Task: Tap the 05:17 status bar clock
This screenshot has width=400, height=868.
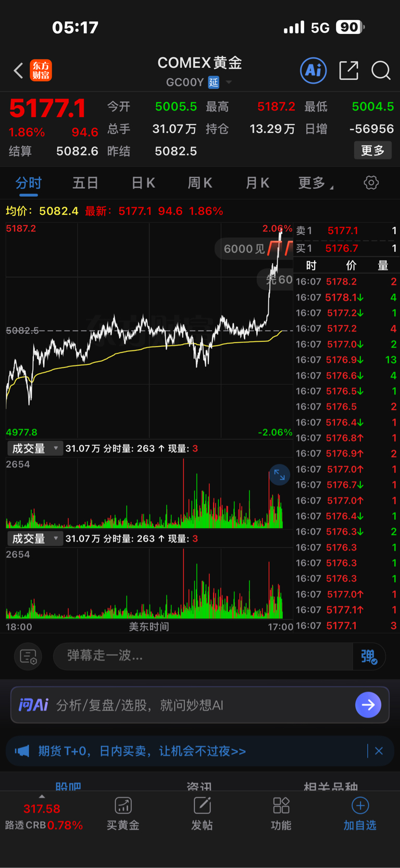Action: (x=76, y=27)
